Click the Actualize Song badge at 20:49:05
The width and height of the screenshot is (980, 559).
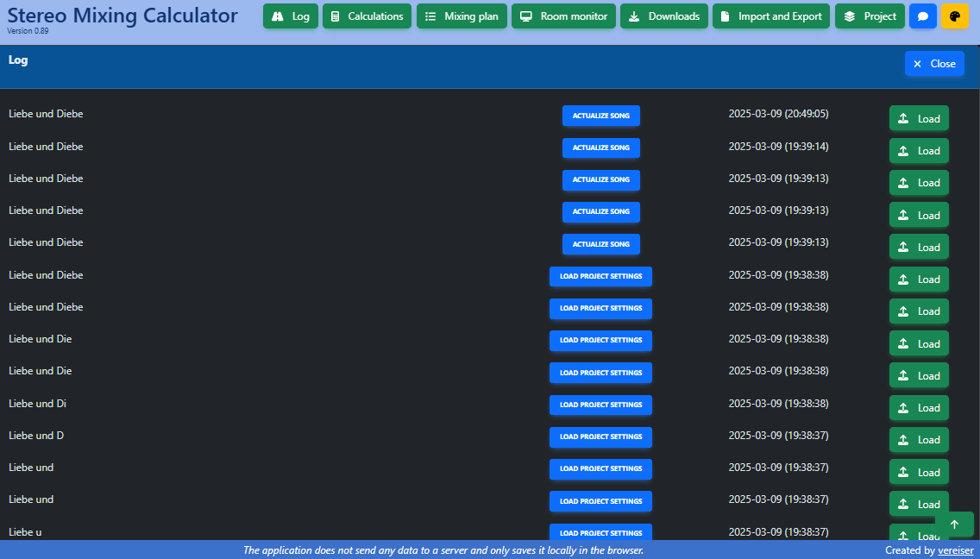pyautogui.click(x=600, y=116)
